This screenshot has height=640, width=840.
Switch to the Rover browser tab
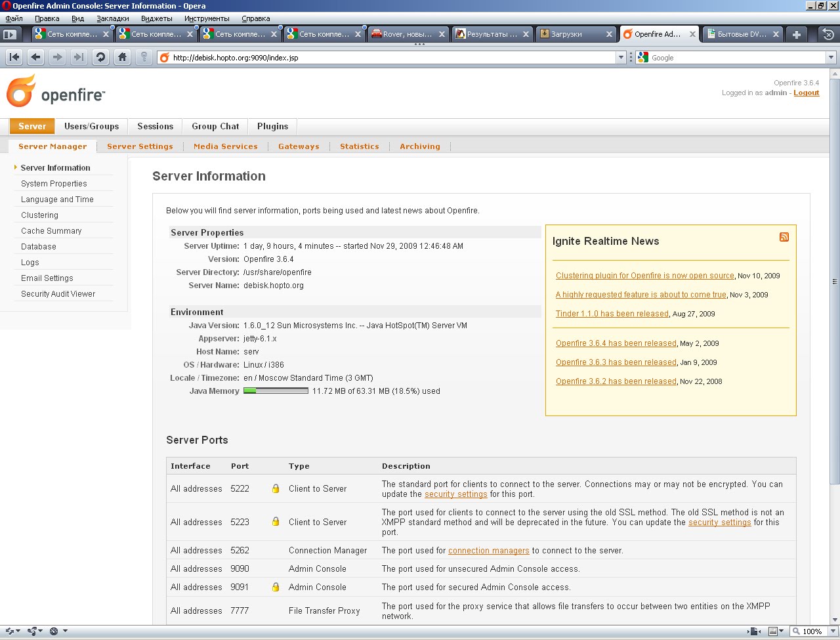coord(408,34)
